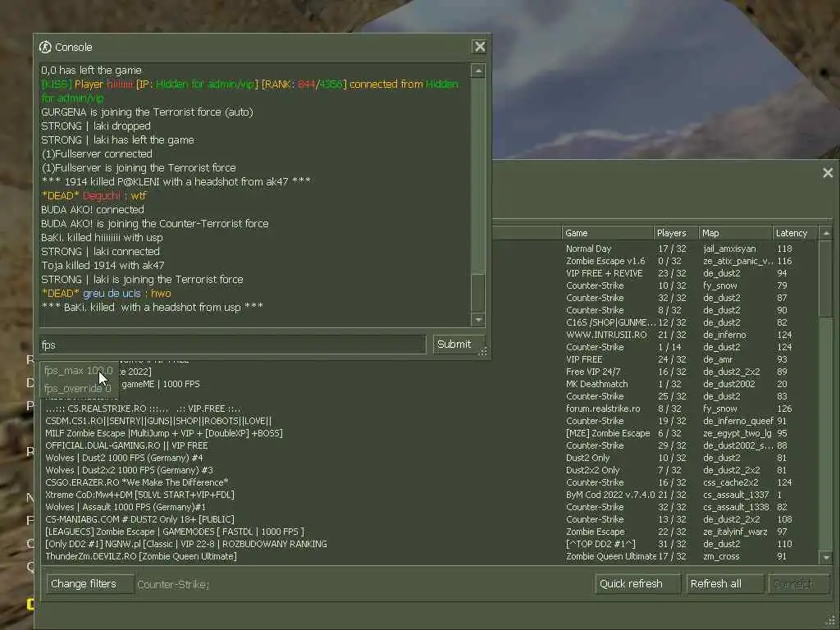Click de_inferno map cell
Viewport: 840px width, 630px height.
point(725,335)
